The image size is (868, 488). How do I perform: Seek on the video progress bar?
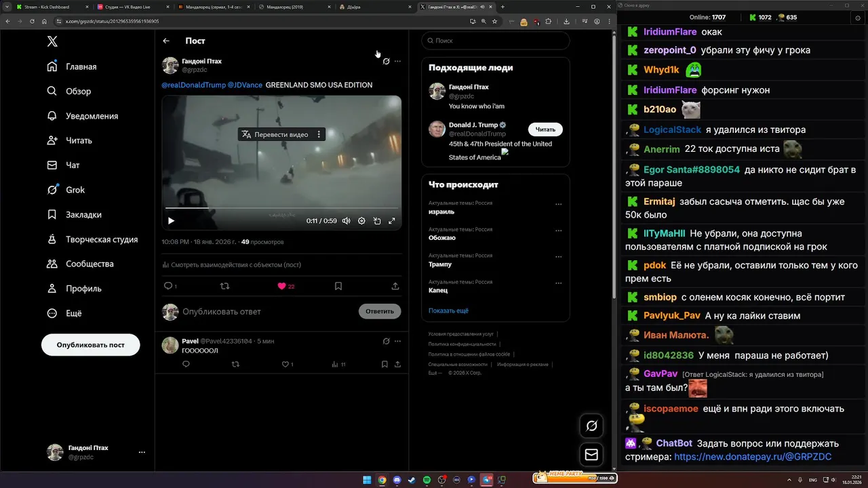tap(281, 208)
